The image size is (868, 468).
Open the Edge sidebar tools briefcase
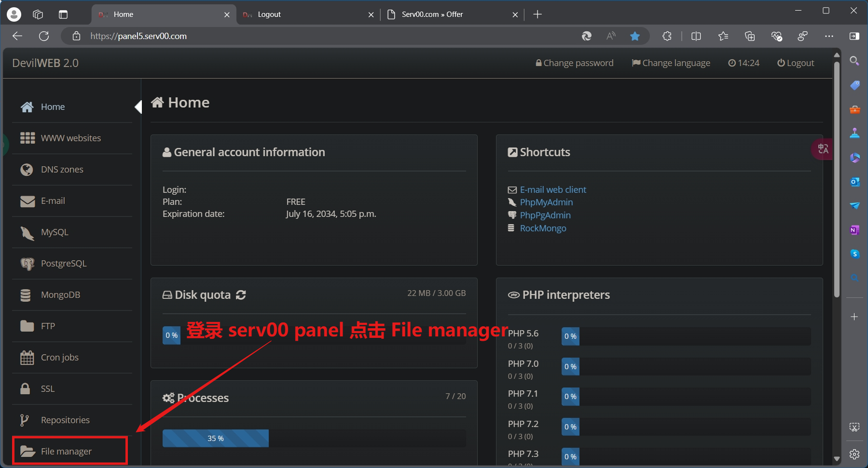[854, 109]
